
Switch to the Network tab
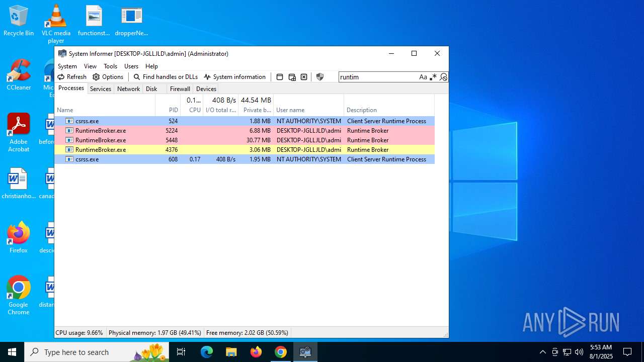128,89
